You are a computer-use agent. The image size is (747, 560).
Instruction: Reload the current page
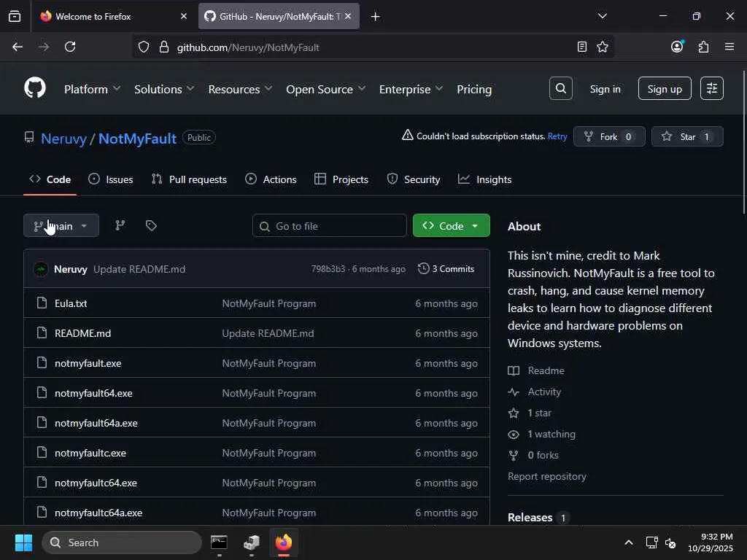point(70,47)
